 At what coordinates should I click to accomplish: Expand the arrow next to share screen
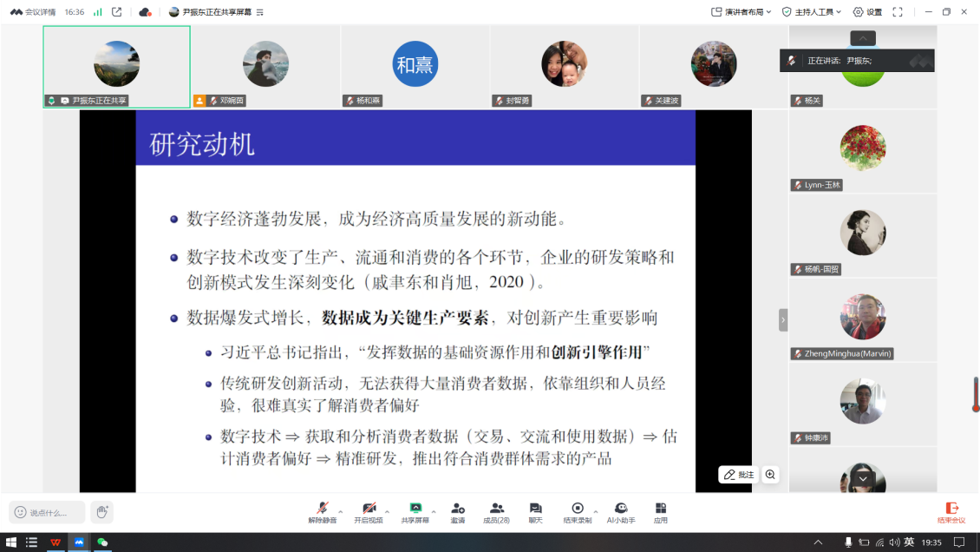[x=434, y=509]
